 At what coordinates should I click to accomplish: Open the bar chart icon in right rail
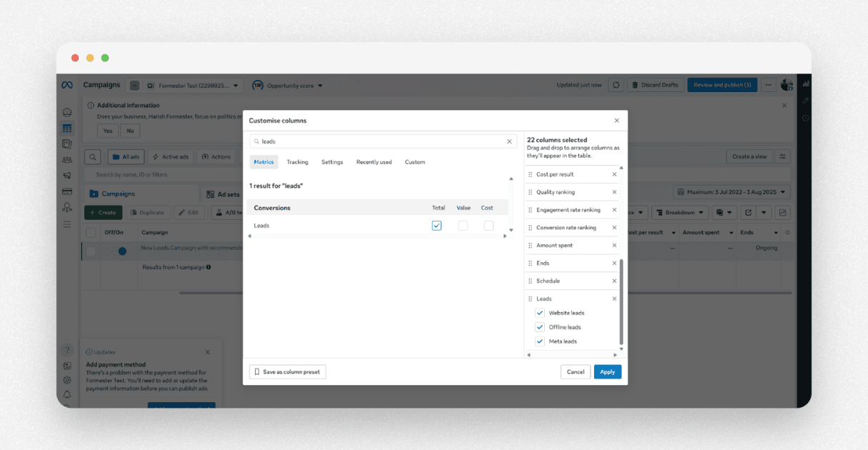pos(806,84)
